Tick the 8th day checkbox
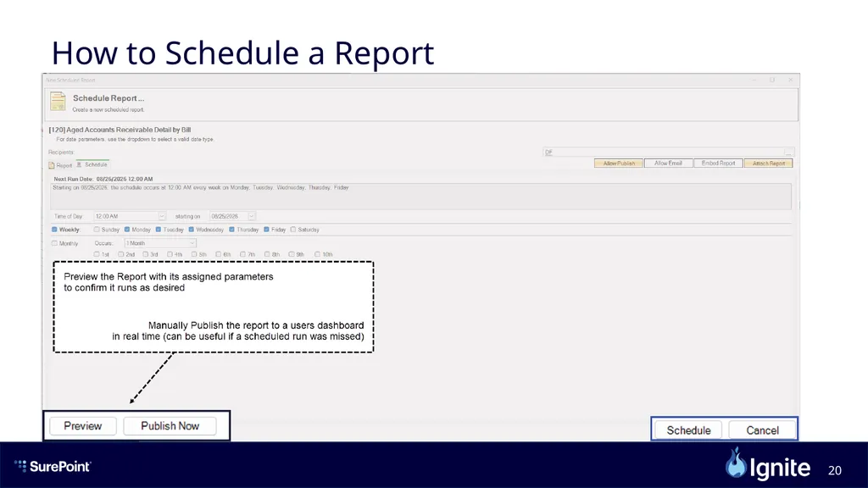868x488 pixels. 267,254
